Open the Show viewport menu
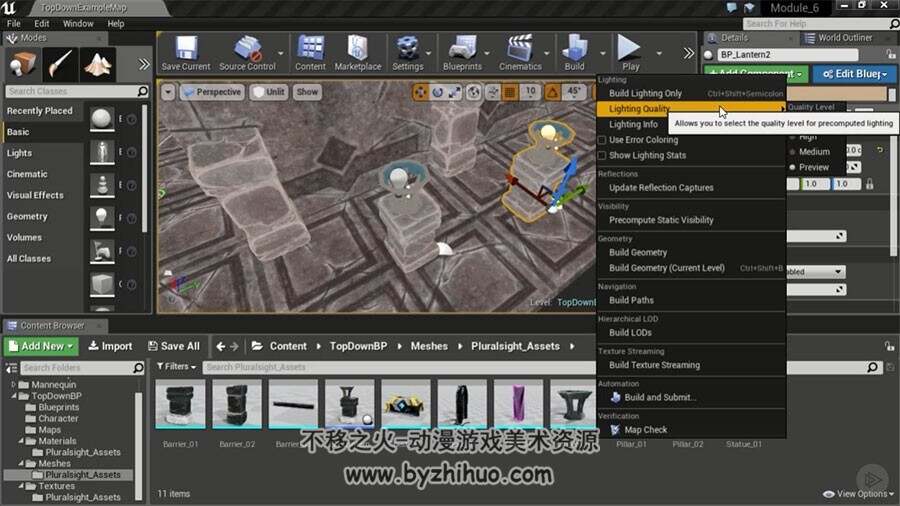This screenshot has height=506, width=900. (x=307, y=92)
